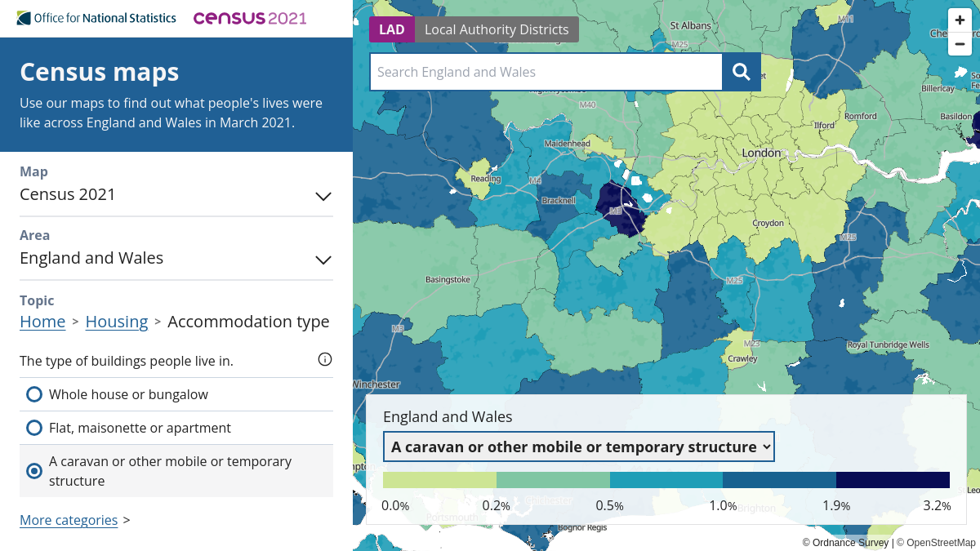The image size is (980, 551).
Task: Click the Office for National Statistics logo
Action: 96,18
